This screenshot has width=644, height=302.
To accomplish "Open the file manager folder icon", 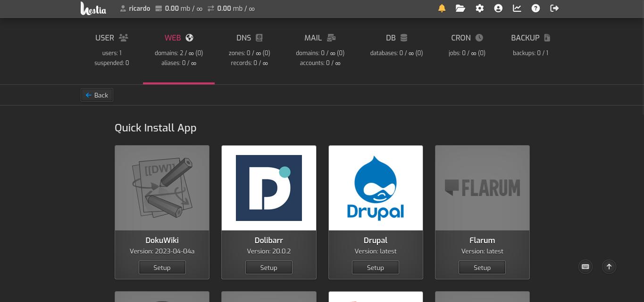I will coord(460,8).
